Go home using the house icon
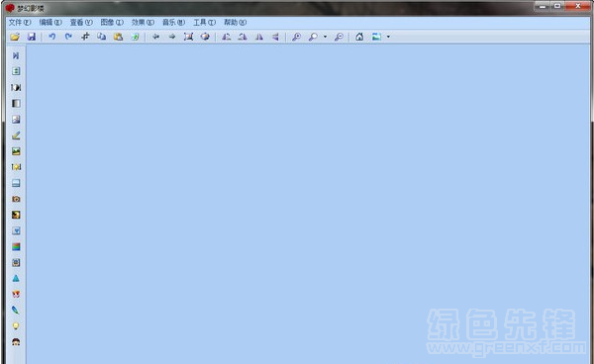The height and width of the screenshot is (364, 594). 359,37
